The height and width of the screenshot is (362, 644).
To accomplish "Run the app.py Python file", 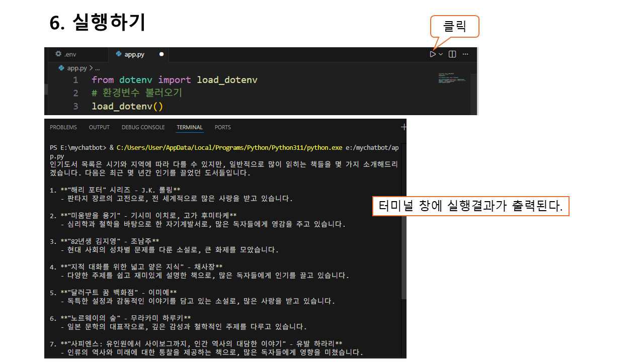I will click(432, 54).
